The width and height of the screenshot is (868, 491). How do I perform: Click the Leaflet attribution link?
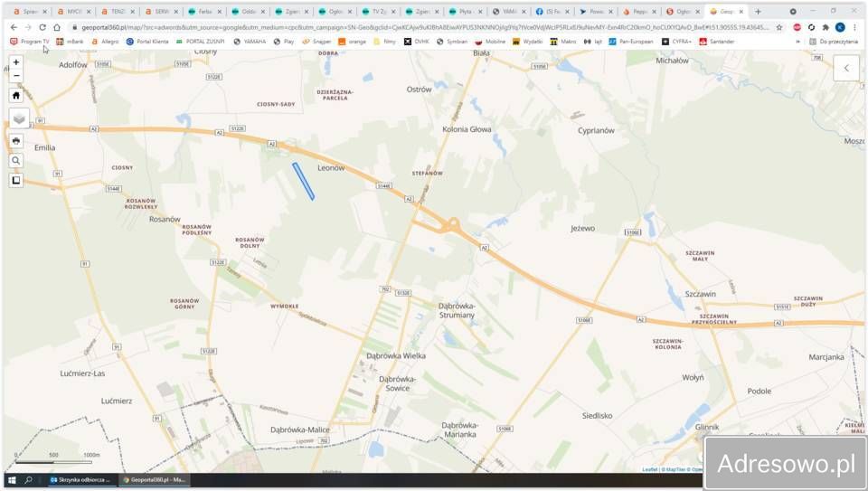click(649, 469)
